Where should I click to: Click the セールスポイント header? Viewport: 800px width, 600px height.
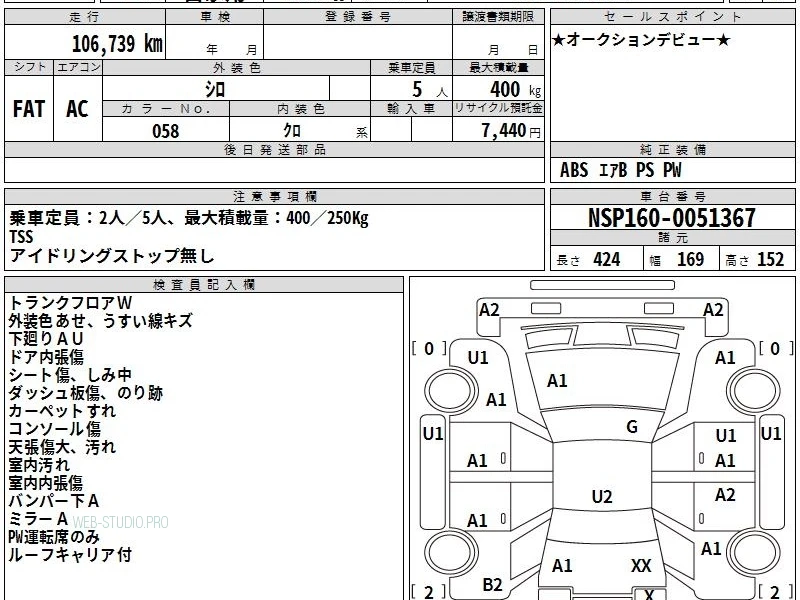click(x=672, y=17)
